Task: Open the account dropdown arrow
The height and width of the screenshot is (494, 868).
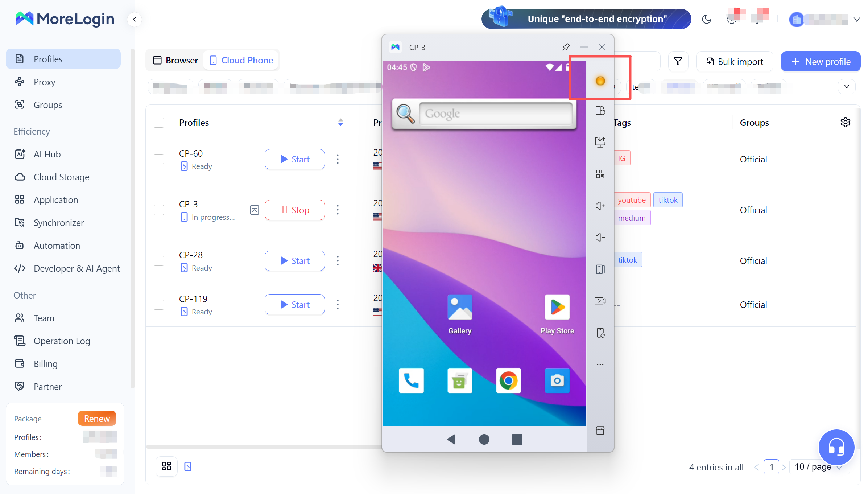Action: click(x=856, y=20)
